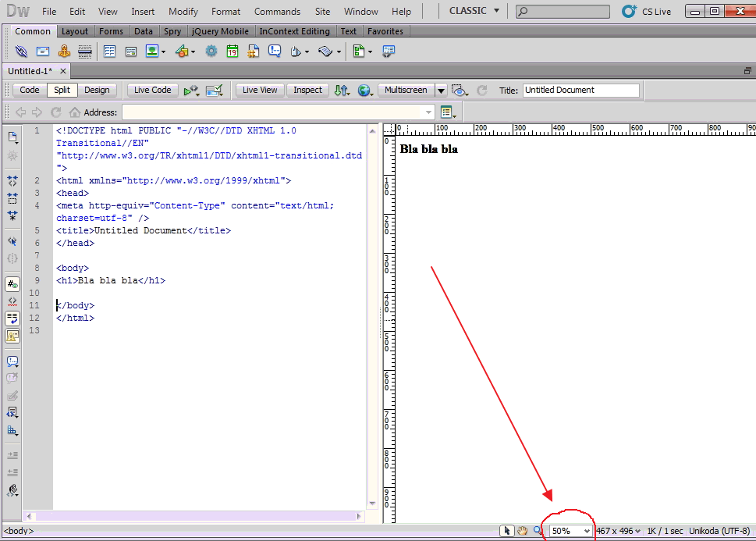The height and width of the screenshot is (541, 756).
Task: Insert a Comment from the Common bar
Action: point(275,52)
